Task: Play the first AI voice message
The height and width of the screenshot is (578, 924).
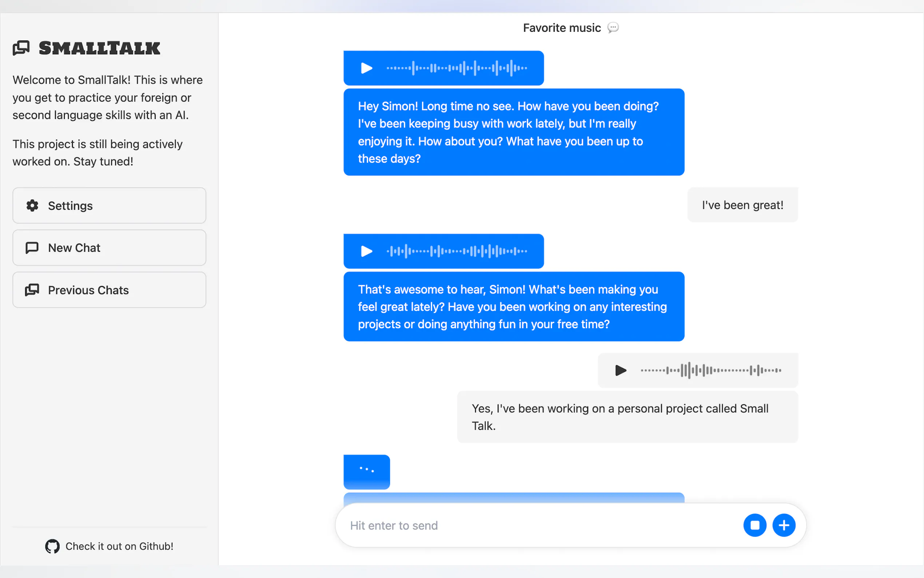Action: click(x=366, y=68)
